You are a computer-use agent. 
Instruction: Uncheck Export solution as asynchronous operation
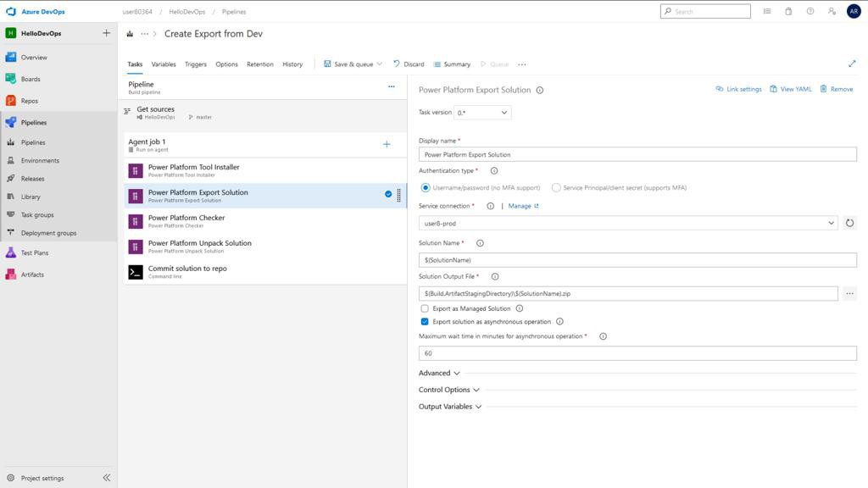coord(425,322)
